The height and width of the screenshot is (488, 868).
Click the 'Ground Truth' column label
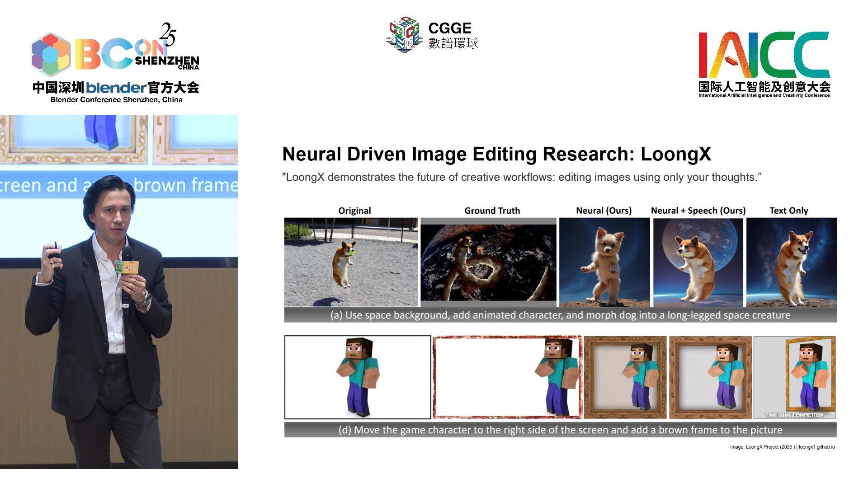tap(492, 211)
